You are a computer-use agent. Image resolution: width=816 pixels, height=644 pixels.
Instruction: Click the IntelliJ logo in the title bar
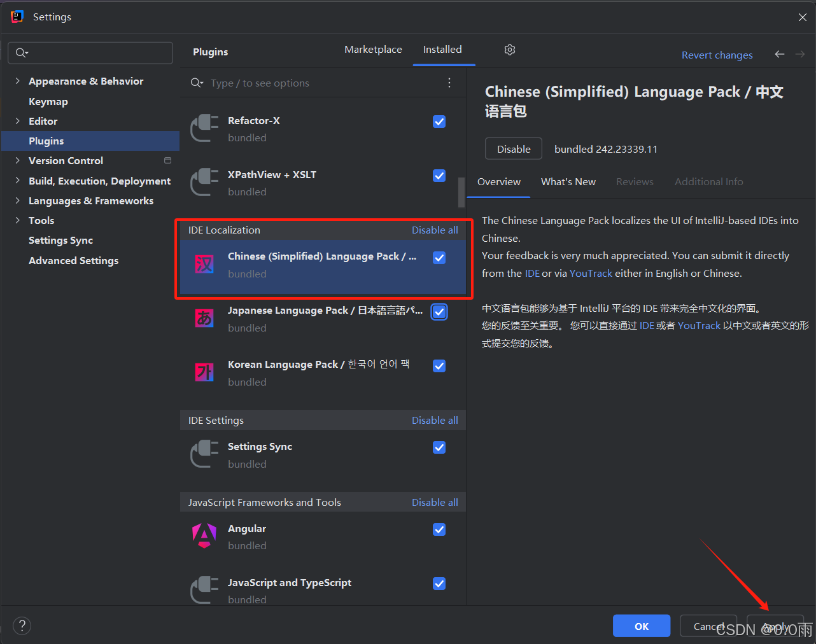(17, 17)
